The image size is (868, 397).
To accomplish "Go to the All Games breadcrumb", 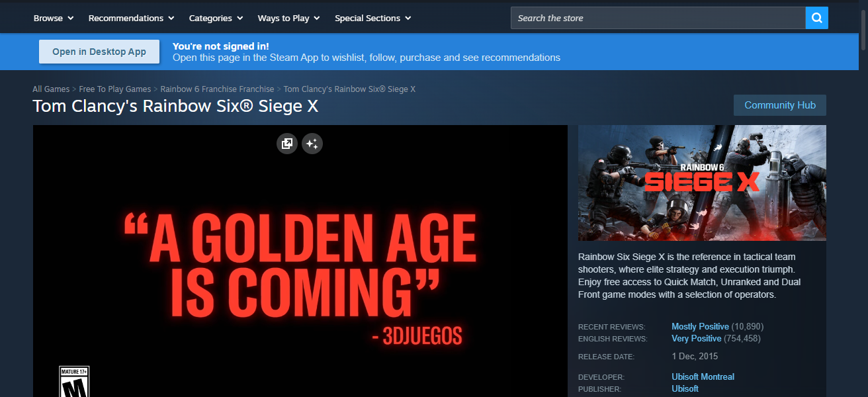I will point(51,89).
